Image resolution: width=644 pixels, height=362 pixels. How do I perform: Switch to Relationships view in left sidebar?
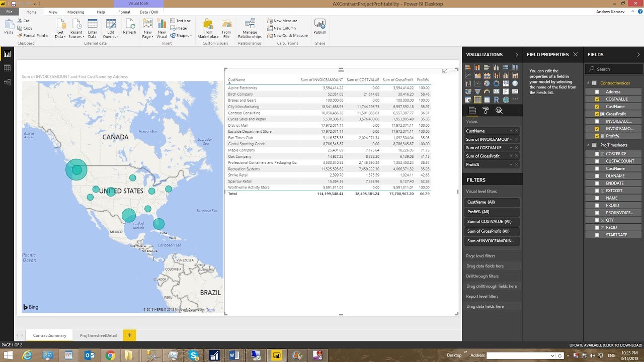click(x=7, y=82)
